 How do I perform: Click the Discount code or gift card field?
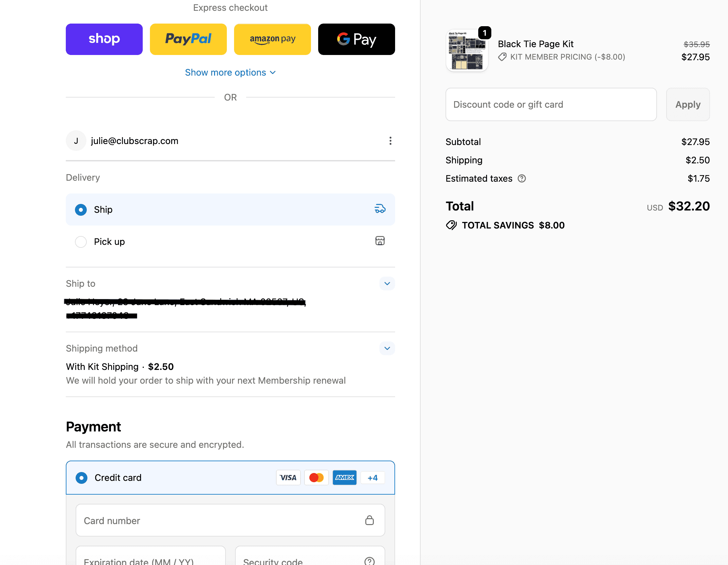551,104
